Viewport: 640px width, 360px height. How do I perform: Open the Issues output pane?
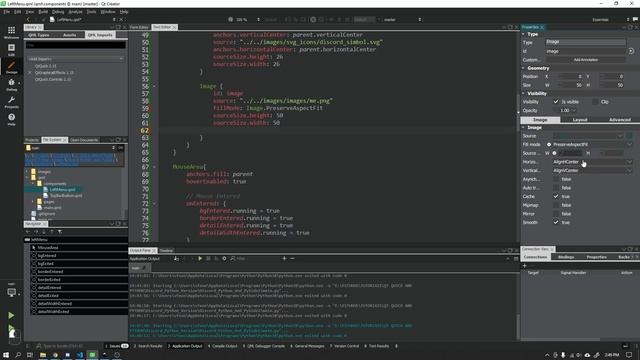coord(117,346)
